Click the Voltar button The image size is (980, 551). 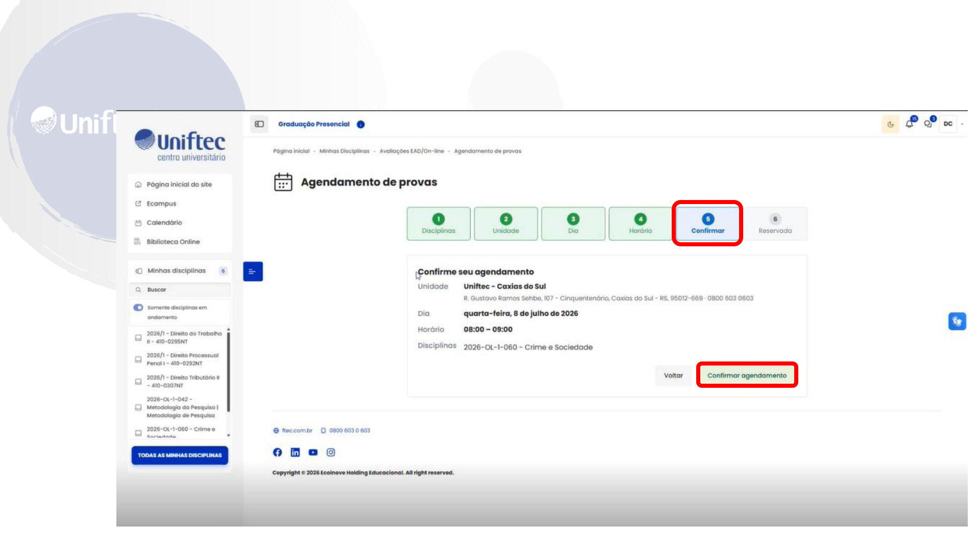673,375
